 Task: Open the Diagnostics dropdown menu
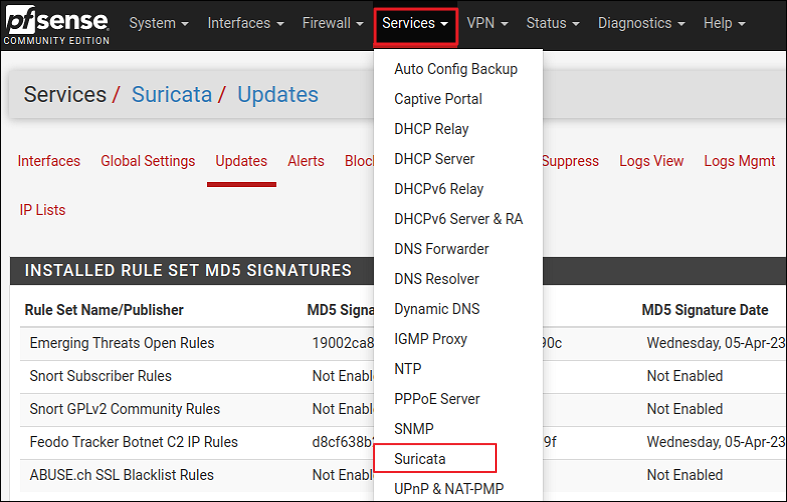641,23
